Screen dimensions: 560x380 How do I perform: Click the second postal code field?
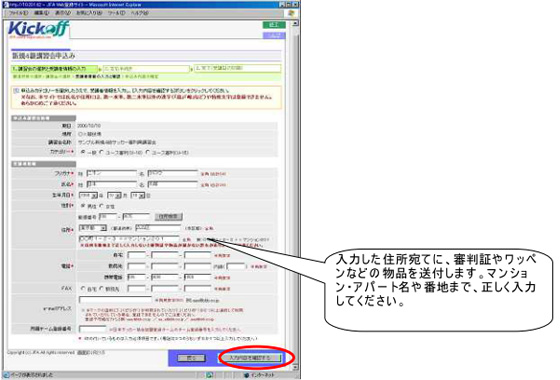(136, 216)
